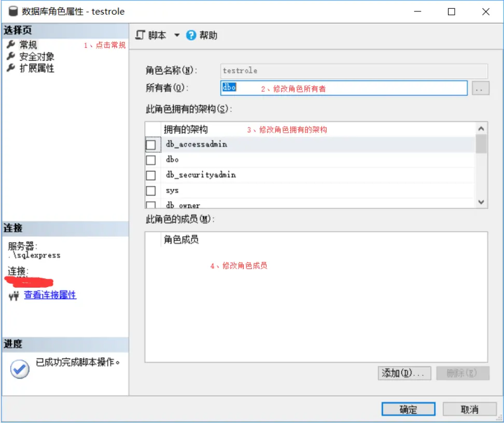
Task: Close the testrole dialog window
Action: click(x=486, y=11)
